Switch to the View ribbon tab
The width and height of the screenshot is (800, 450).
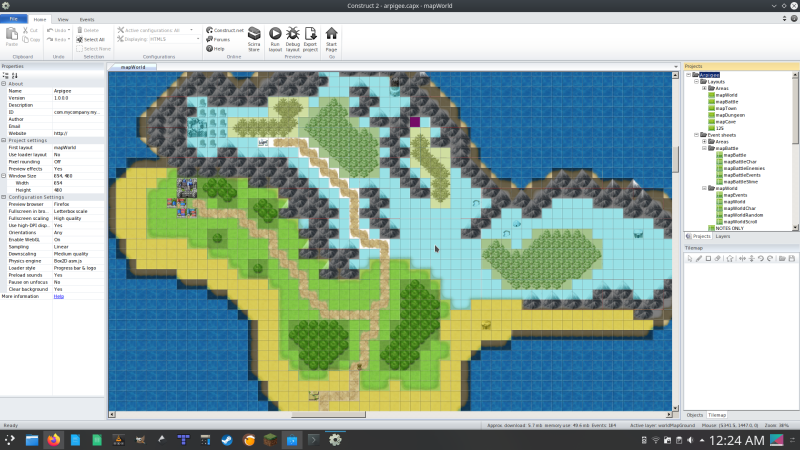tap(63, 19)
